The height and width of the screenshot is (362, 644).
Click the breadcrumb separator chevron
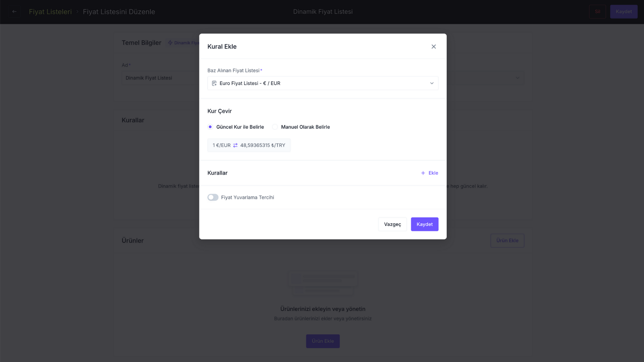77,12
